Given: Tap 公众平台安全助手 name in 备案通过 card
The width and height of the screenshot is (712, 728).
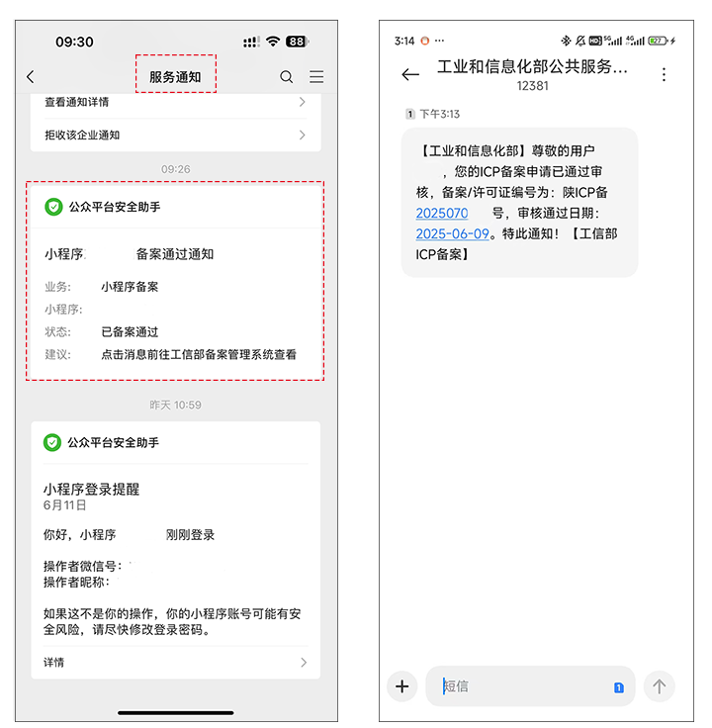Looking at the screenshot, I should pos(115,207).
